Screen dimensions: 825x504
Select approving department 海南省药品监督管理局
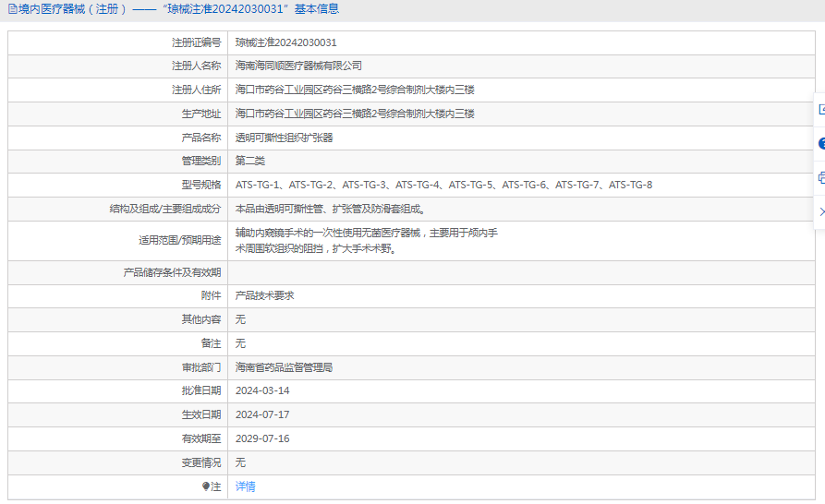285,367
